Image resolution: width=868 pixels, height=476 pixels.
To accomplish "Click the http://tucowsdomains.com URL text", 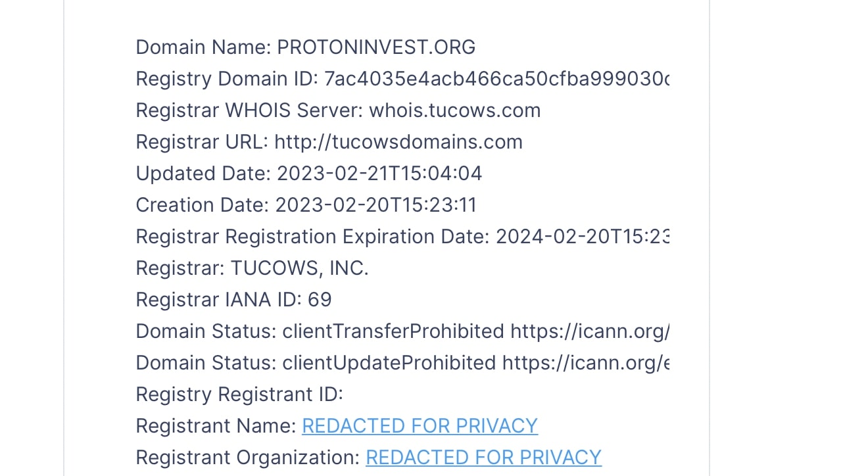I will pos(398,142).
